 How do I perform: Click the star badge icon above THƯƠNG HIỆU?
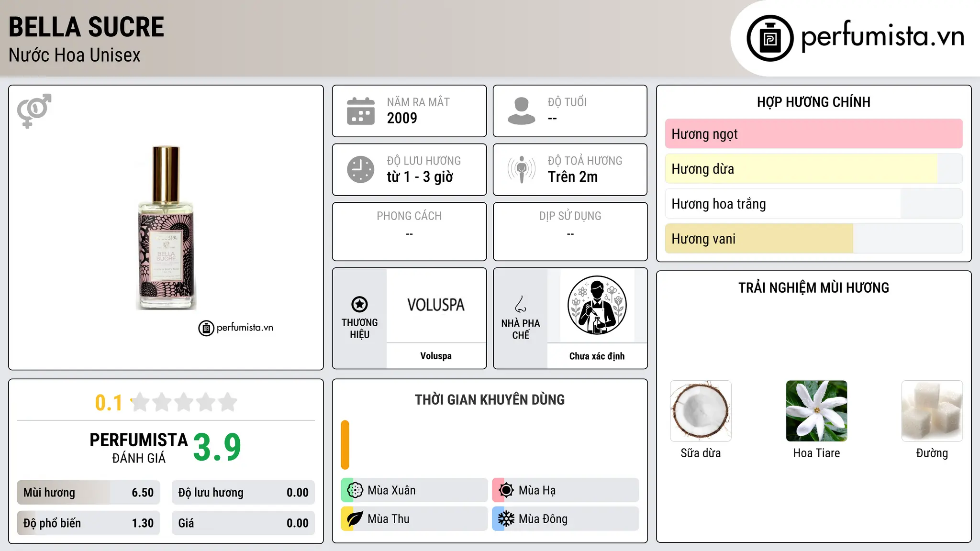click(359, 304)
